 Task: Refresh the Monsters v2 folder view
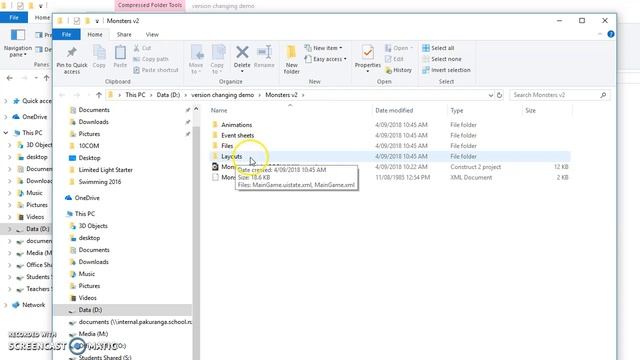499,95
